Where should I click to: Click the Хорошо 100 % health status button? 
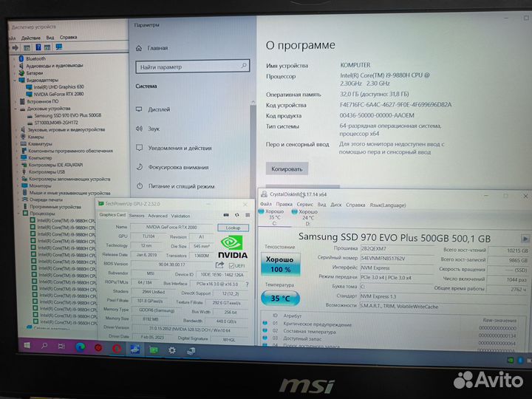280,265
